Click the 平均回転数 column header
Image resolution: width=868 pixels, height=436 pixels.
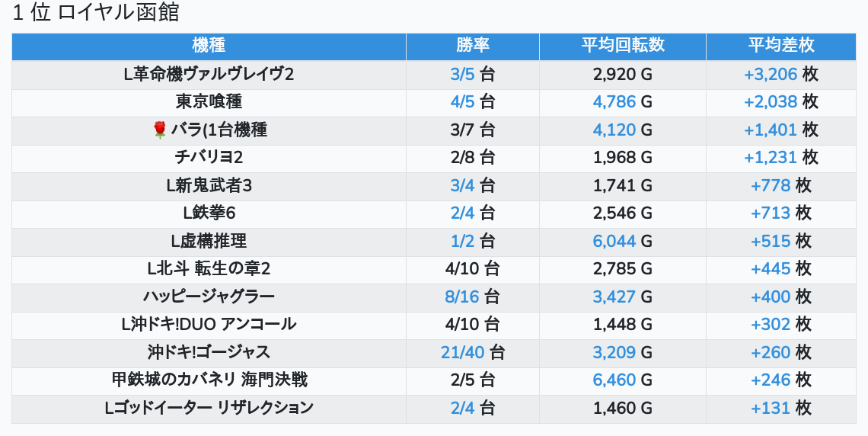coord(622,46)
